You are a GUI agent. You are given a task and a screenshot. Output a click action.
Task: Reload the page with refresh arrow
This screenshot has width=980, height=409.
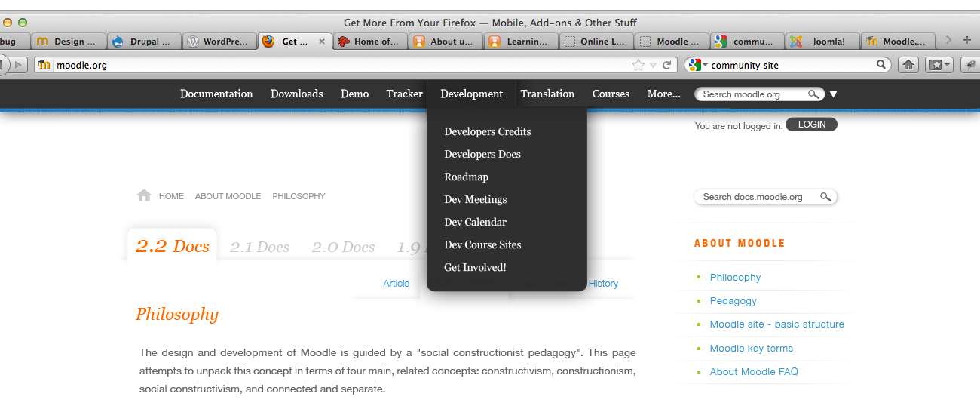click(666, 65)
